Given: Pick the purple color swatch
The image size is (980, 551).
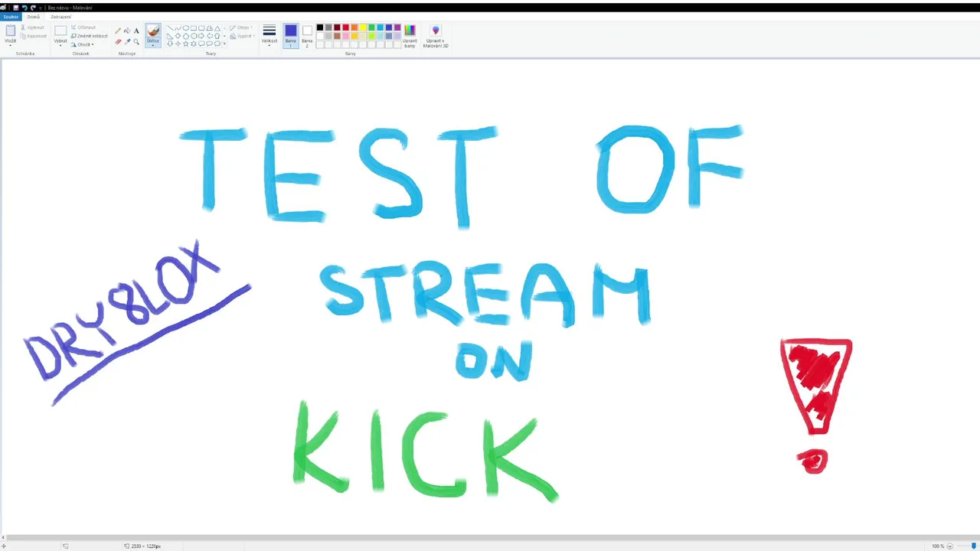Looking at the screenshot, I should (x=397, y=28).
